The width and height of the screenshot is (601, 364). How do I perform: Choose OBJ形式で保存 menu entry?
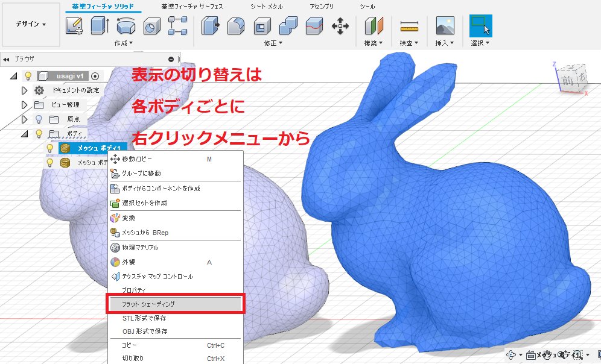pos(176,331)
